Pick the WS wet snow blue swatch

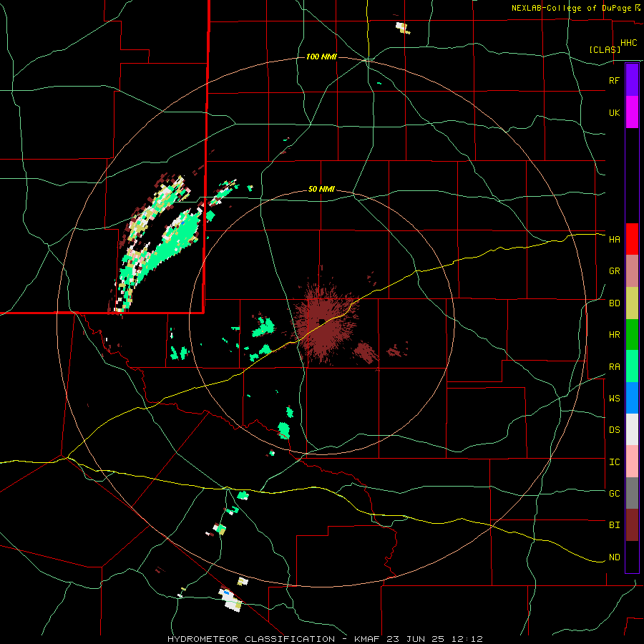632,398
